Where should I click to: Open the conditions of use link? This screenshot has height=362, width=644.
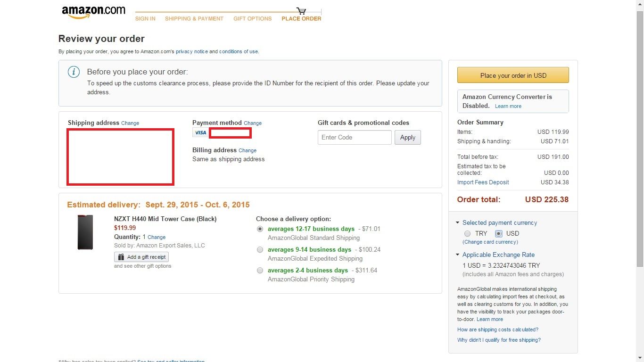pyautogui.click(x=239, y=52)
